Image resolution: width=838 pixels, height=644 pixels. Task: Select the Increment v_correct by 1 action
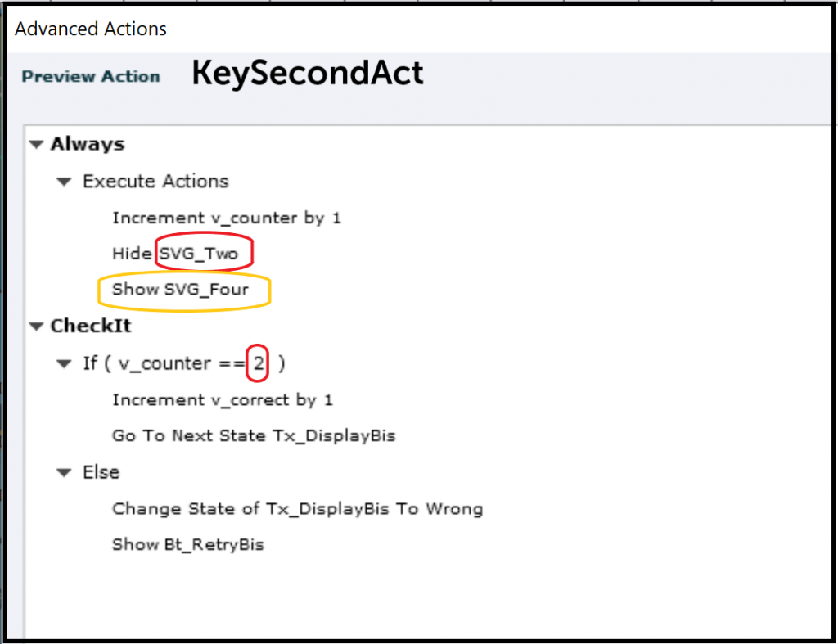click(x=223, y=399)
